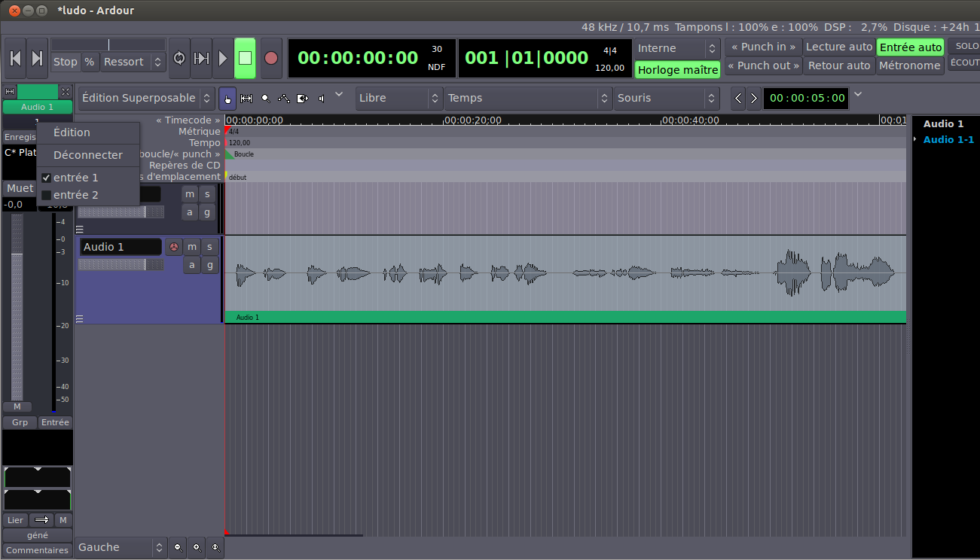The image size is (980, 560).
Task: Select the time-stretch tool icon
Action: 303,98
